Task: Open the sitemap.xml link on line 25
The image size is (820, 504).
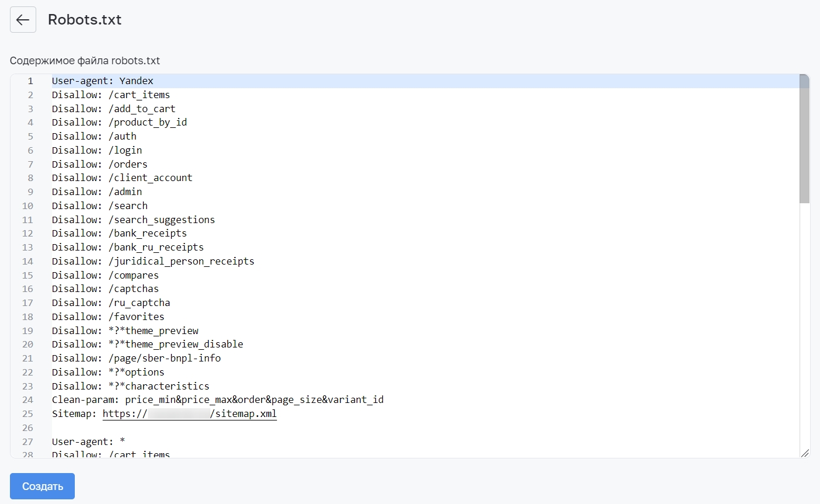Action: (189, 413)
